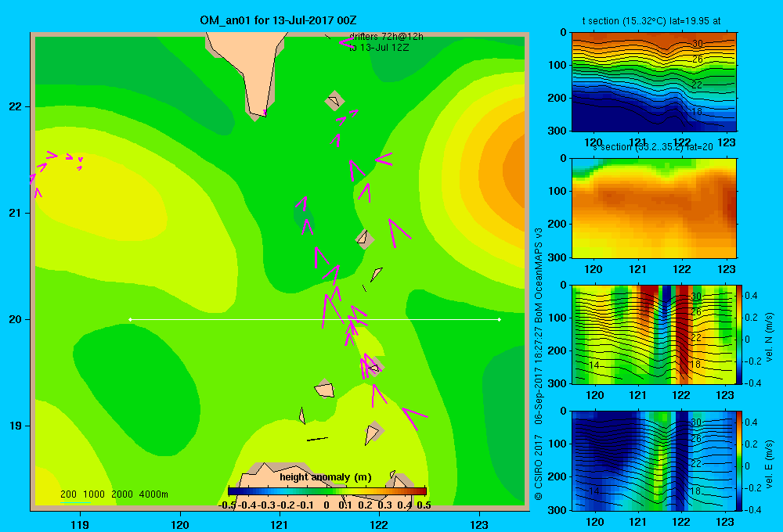Open the northward velocity section plot

click(x=654, y=334)
